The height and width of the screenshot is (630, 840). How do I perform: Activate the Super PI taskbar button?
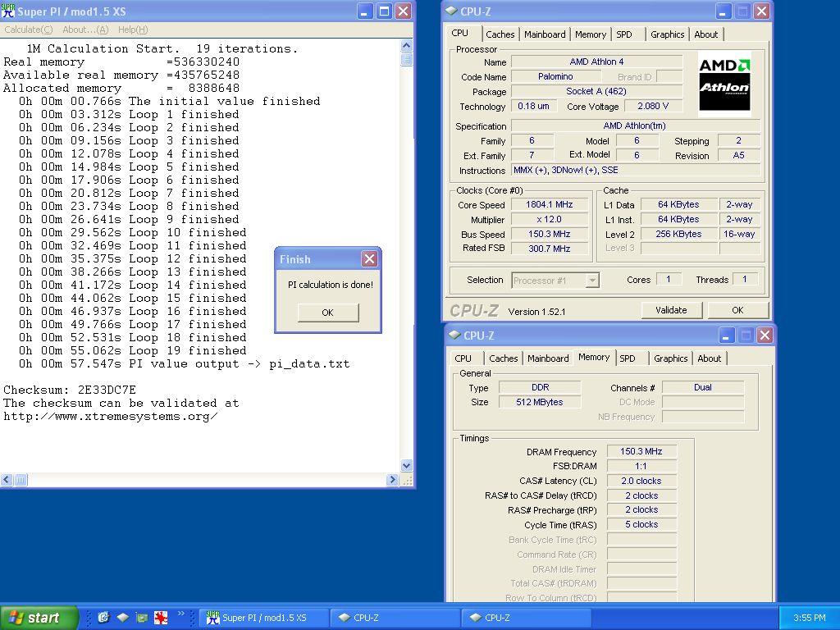(x=263, y=618)
